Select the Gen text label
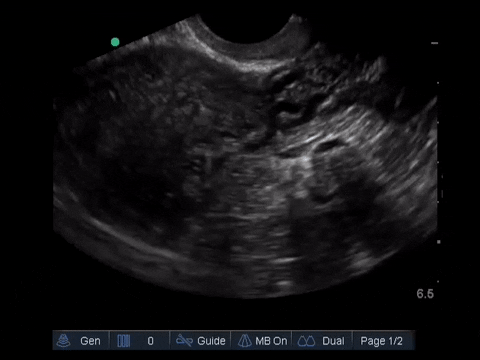Image resolution: width=480 pixels, height=360 pixels. [x=90, y=341]
